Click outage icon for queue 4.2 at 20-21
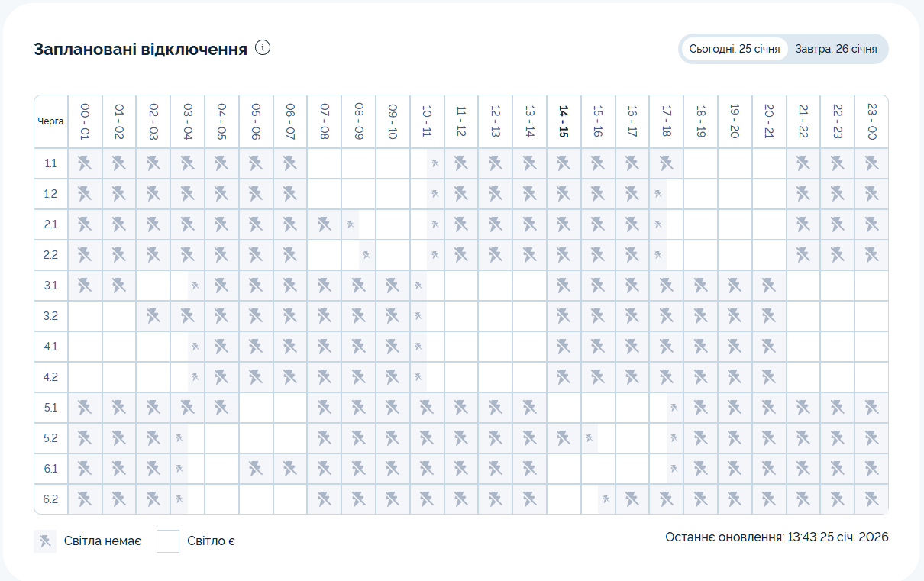The height and width of the screenshot is (581, 924). point(769,377)
